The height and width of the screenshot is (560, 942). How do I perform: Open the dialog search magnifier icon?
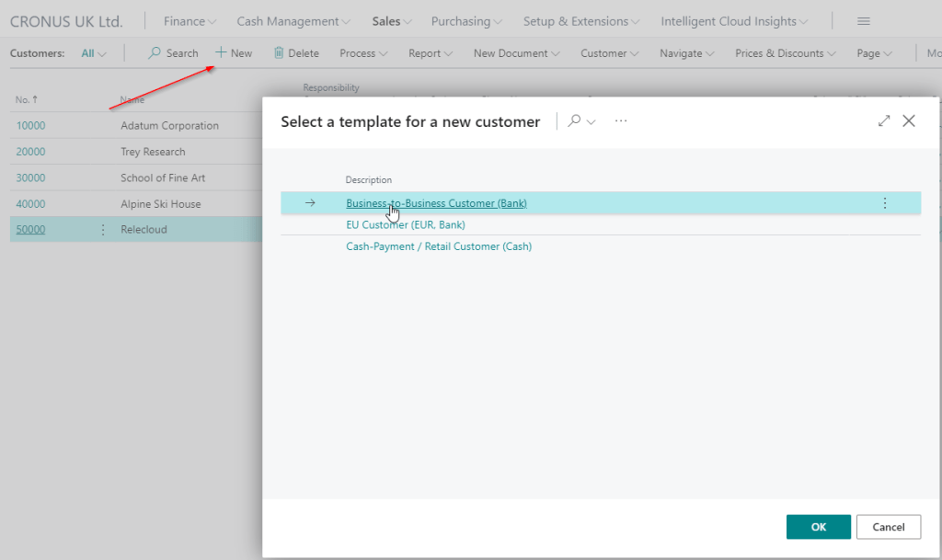point(575,121)
